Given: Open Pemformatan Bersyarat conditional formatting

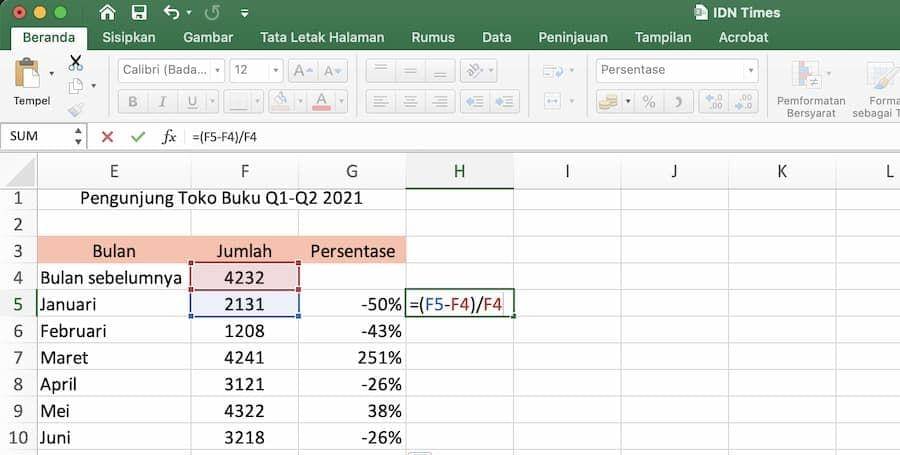Looking at the screenshot, I should 810,86.
